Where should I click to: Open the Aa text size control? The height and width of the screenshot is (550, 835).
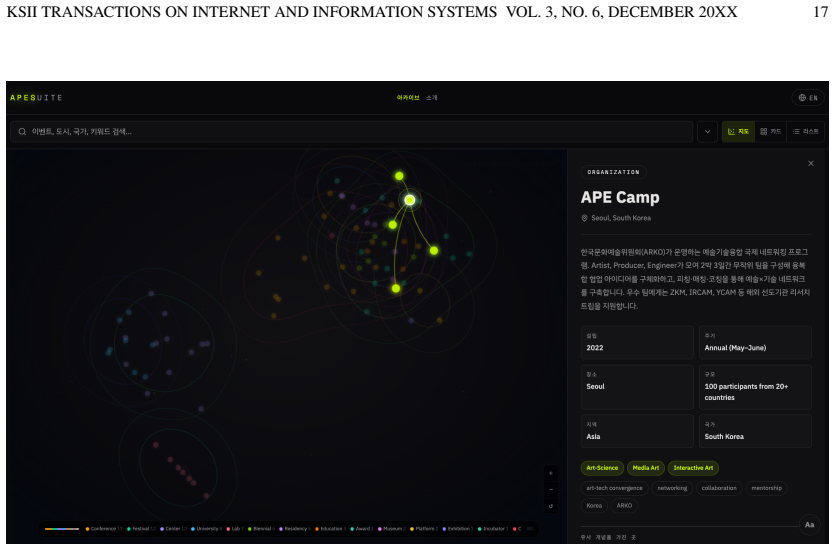click(809, 525)
